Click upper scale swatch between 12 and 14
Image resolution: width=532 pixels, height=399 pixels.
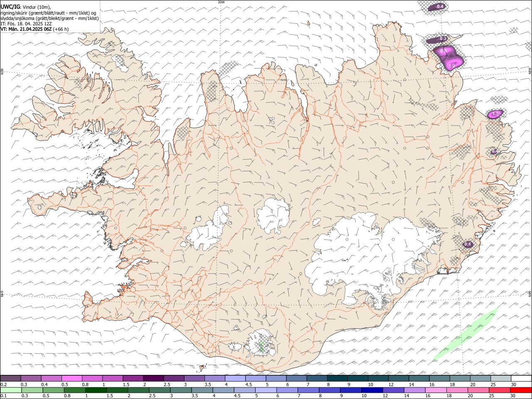coord(399,378)
